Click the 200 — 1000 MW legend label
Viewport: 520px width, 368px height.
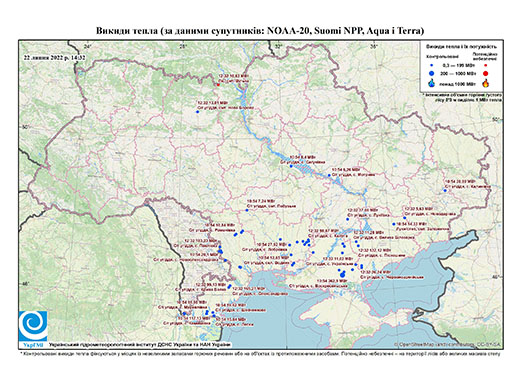(x=459, y=73)
